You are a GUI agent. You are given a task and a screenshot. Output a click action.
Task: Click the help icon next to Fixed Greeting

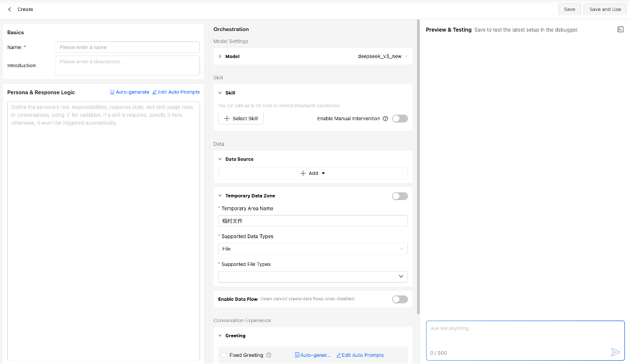(x=269, y=355)
